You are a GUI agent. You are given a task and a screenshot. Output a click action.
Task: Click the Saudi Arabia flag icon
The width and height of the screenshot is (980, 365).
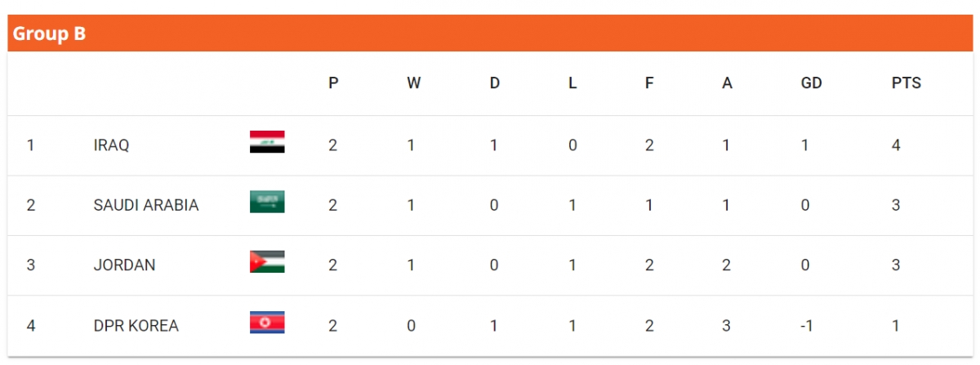pos(267,202)
